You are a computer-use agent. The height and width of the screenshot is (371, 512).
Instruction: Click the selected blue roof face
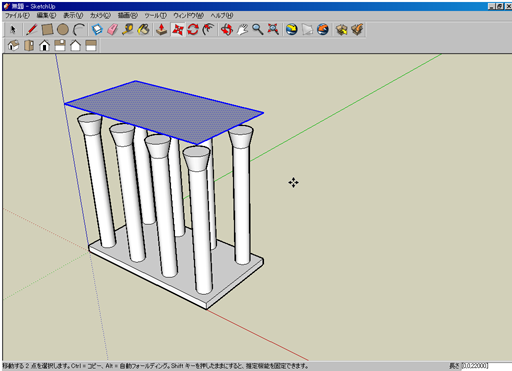(164, 112)
